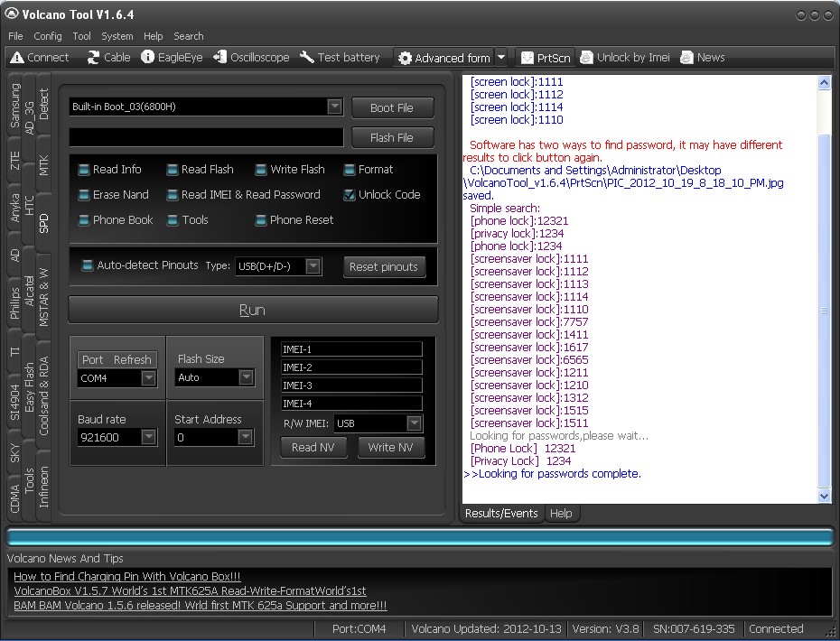Click the log scroll down arrow
The image size is (840, 641).
tap(825, 496)
